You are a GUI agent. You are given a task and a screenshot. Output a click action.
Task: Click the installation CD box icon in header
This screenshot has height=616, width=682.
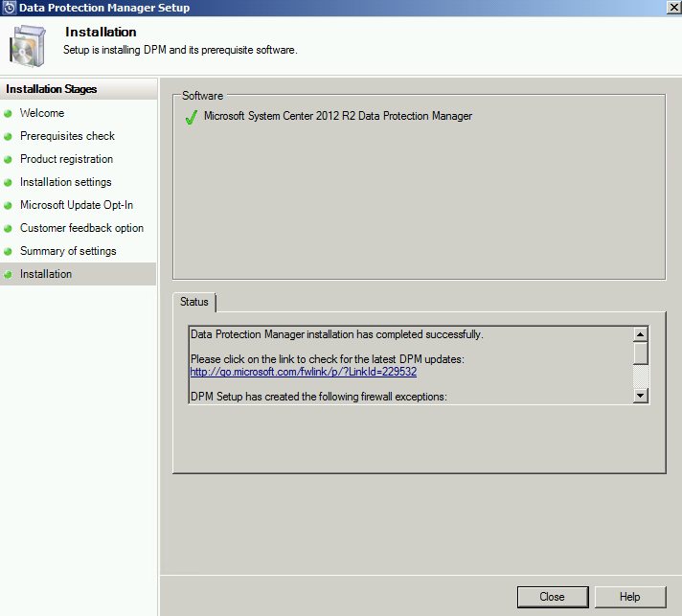pyautogui.click(x=28, y=46)
